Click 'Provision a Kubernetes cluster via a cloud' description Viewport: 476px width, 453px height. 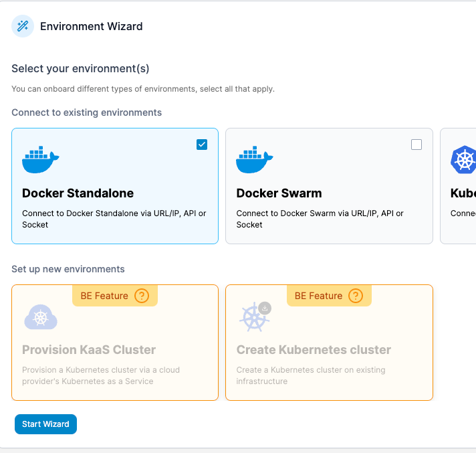pos(101,375)
